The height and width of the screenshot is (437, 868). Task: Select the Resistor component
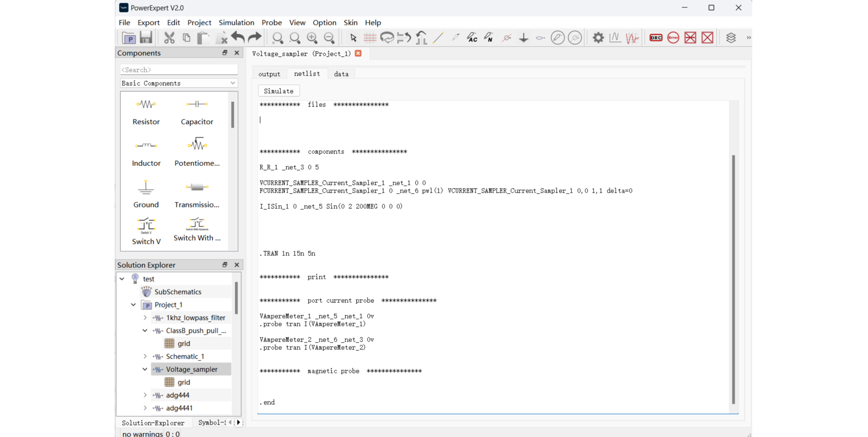[x=146, y=112]
